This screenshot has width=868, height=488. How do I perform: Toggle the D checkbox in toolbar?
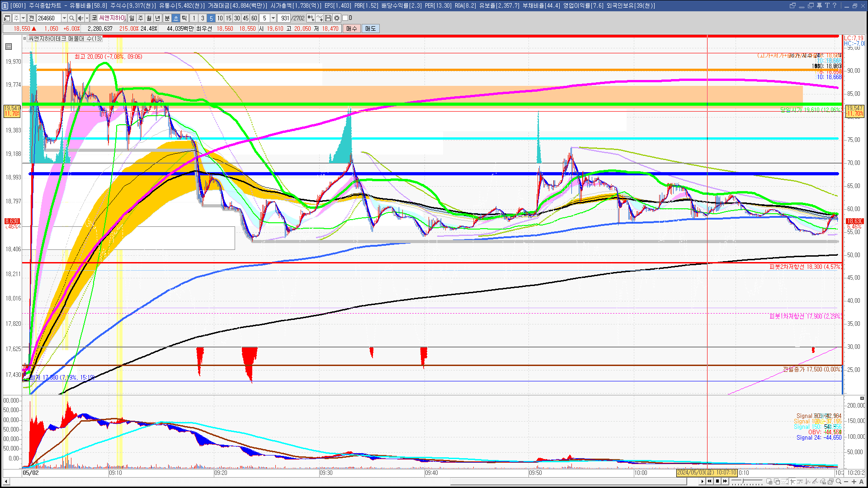345,18
